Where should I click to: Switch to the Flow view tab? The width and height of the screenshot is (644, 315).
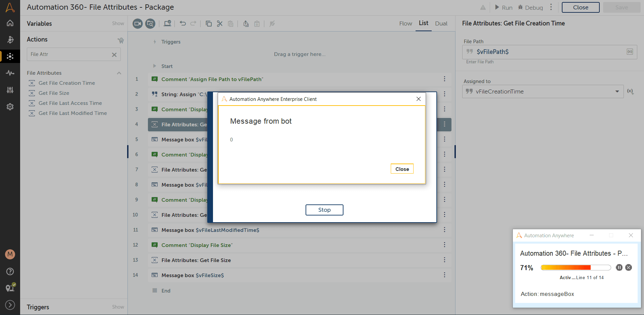[406, 23]
